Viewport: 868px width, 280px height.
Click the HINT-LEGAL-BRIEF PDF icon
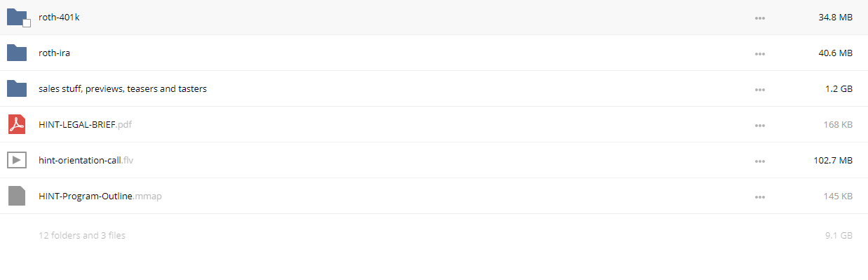point(17,124)
